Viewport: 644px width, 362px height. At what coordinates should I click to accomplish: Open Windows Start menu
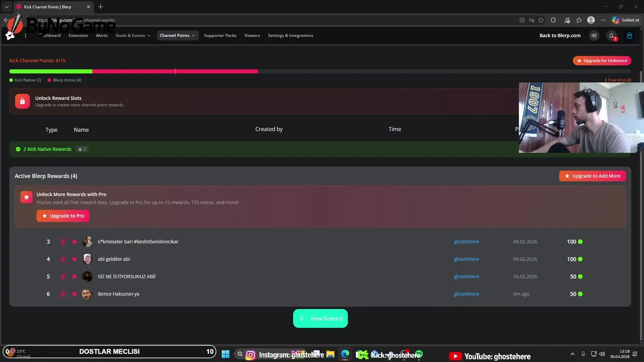tap(225, 354)
